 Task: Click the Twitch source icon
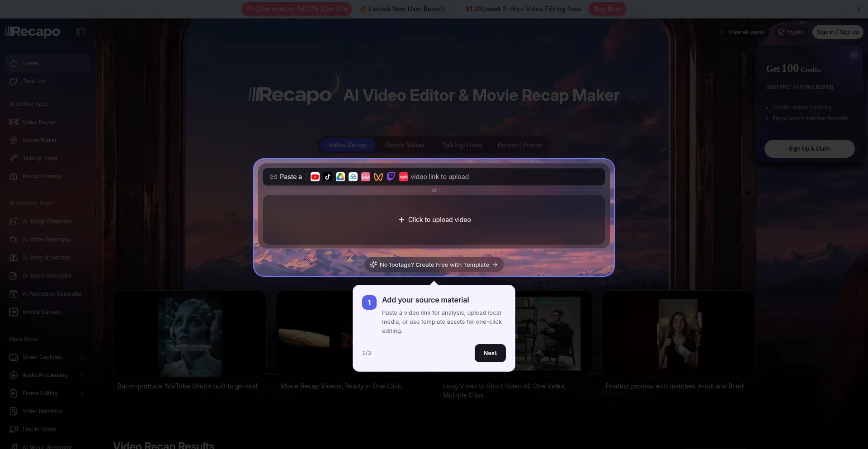tap(391, 177)
